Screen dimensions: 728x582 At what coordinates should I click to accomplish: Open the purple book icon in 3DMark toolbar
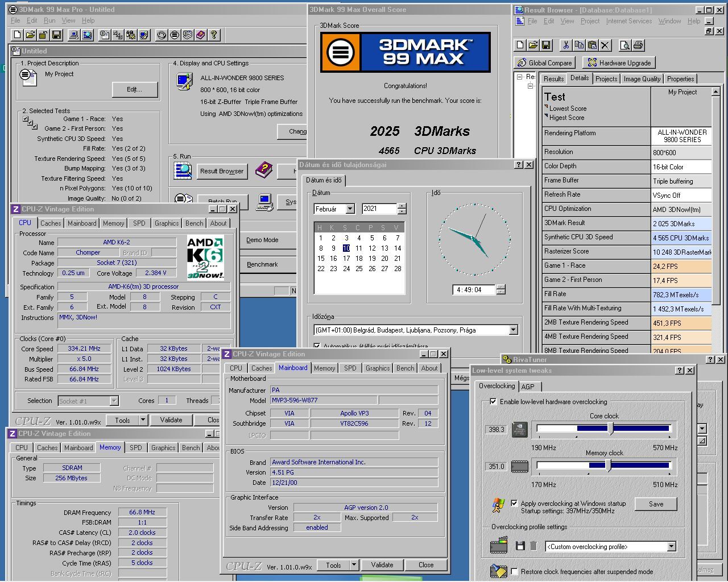click(x=201, y=35)
